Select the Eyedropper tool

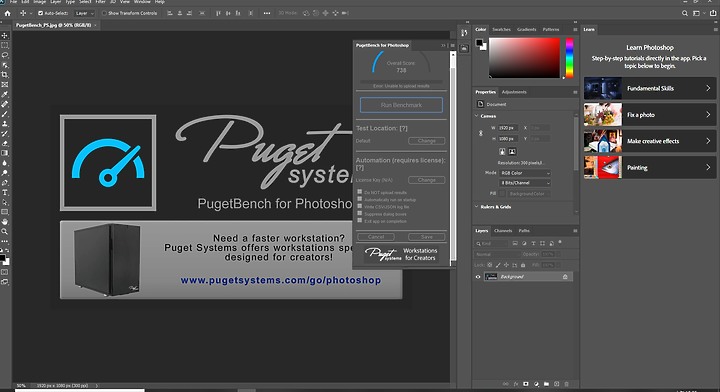click(x=5, y=94)
